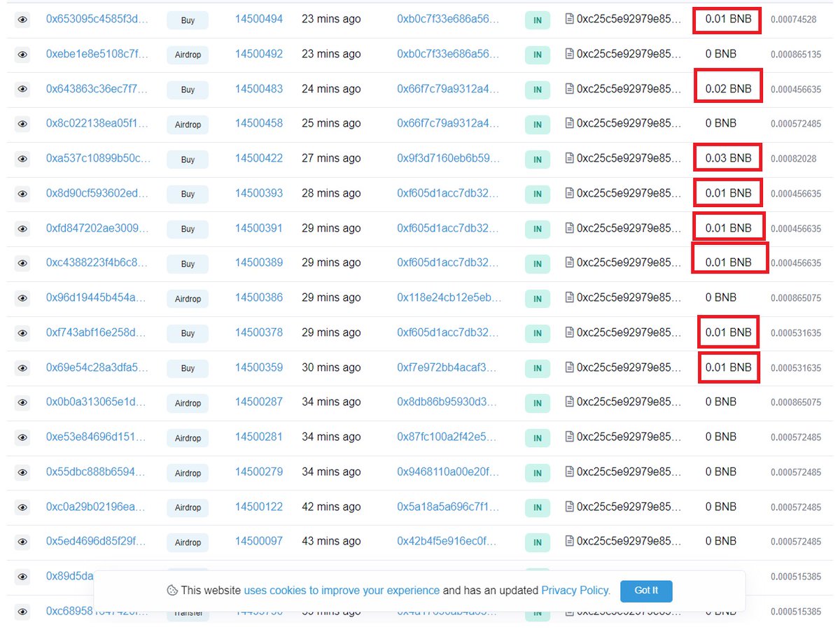Screen dimensions: 840x634
Task: Open 'uses cookies to improve your experience' link
Action: pos(342,591)
